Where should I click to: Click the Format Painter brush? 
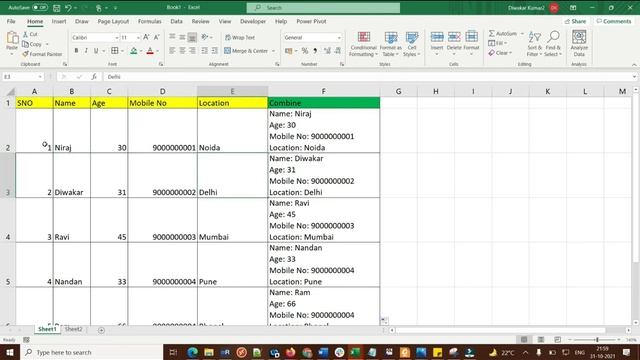click(x=25, y=54)
